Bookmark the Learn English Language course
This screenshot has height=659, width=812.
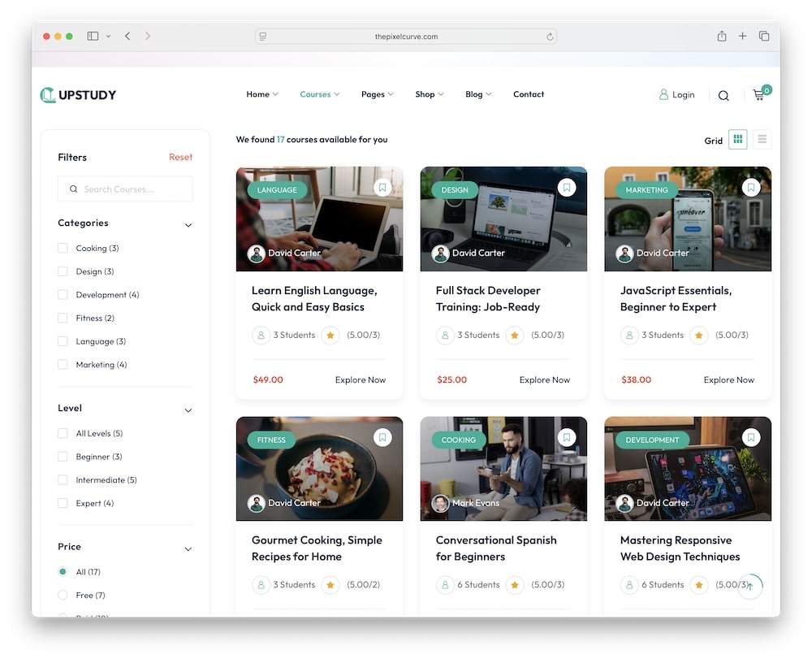[x=382, y=188]
